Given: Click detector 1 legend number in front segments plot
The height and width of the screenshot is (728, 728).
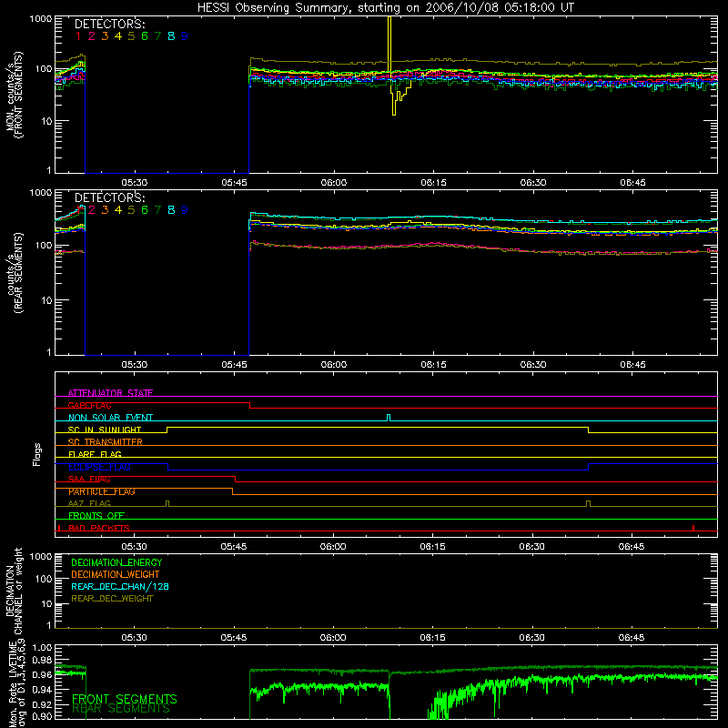Looking at the screenshot, I should 78,36.
